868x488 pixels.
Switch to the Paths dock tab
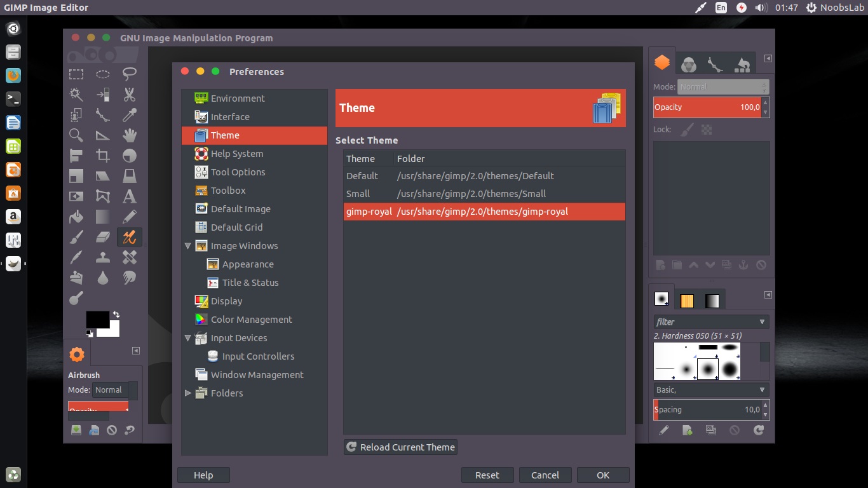tap(715, 64)
